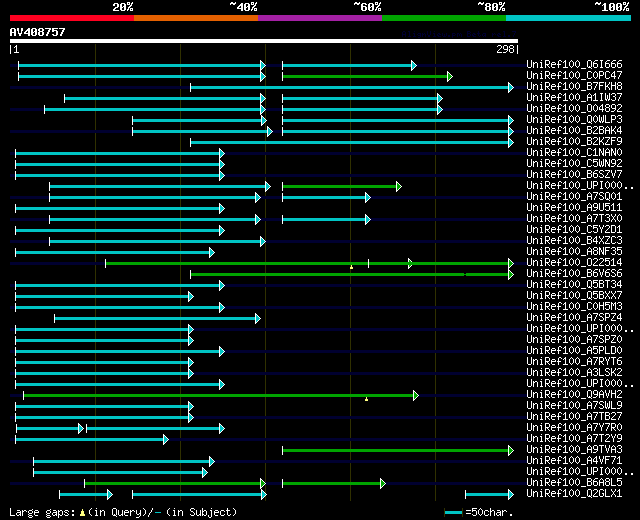The width and height of the screenshot is (640, 520).
Task: Select the UniRef100_A8NF35 label
Action: [574, 252]
